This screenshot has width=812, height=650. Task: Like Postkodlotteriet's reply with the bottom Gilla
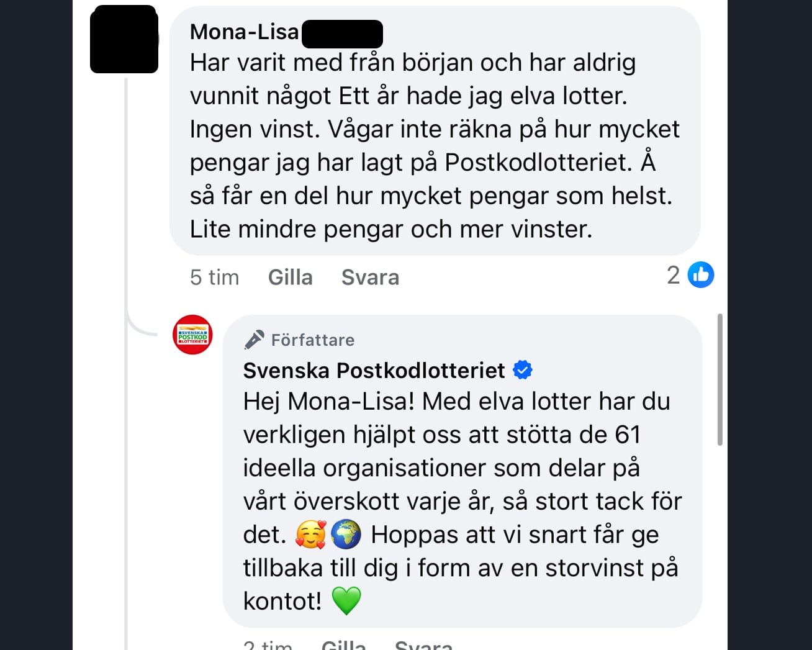(x=343, y=645)
